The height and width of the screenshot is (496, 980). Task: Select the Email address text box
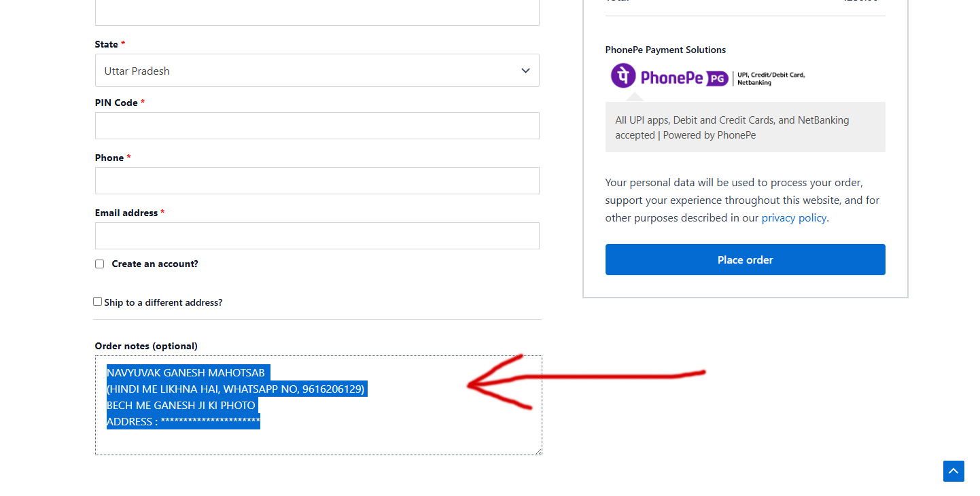coord(317,236)
